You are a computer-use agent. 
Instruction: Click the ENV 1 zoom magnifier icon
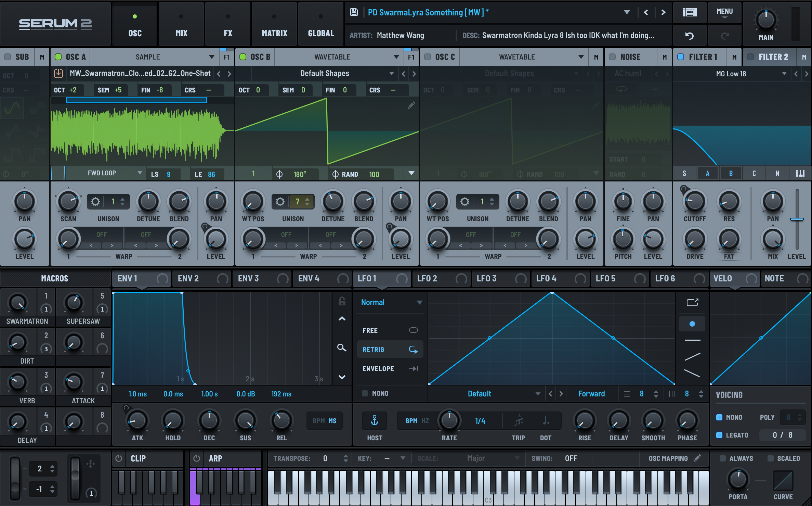tap(342, 348)
